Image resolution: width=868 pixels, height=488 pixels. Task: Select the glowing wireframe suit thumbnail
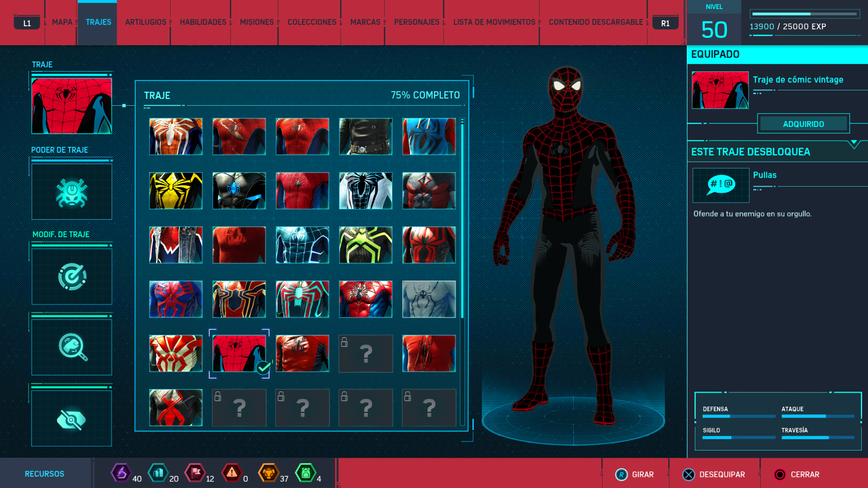(x=302, y=245)
